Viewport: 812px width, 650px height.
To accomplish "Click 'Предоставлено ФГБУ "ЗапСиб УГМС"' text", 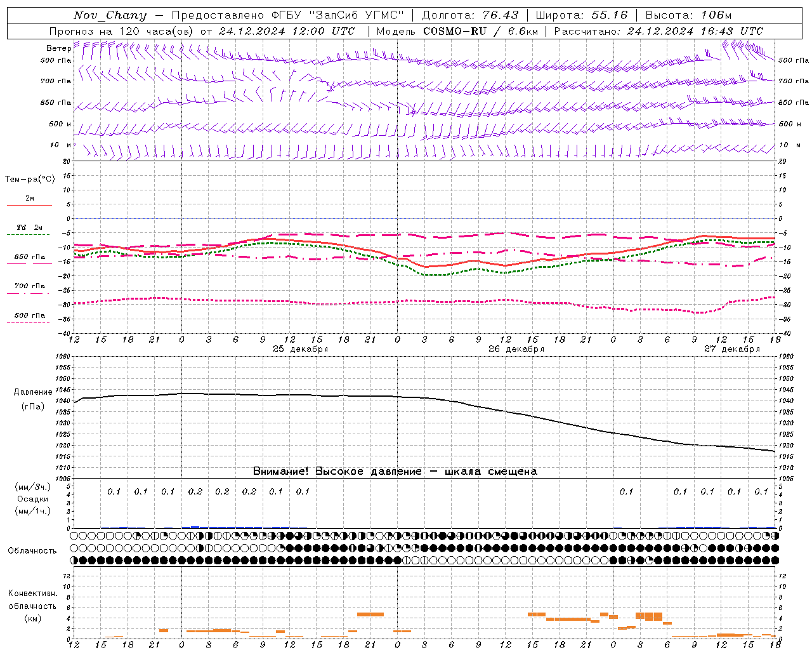I will 288,15.
